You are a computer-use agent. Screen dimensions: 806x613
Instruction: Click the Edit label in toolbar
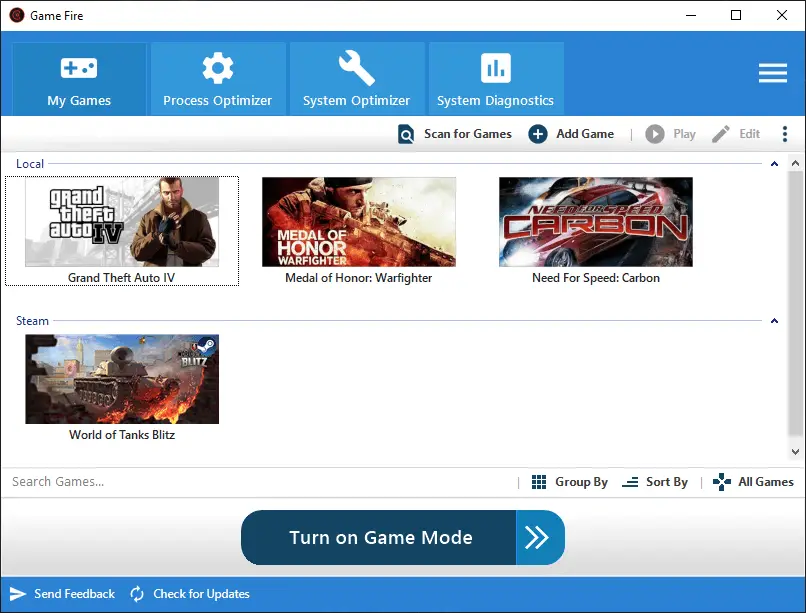tap(749, 134)
